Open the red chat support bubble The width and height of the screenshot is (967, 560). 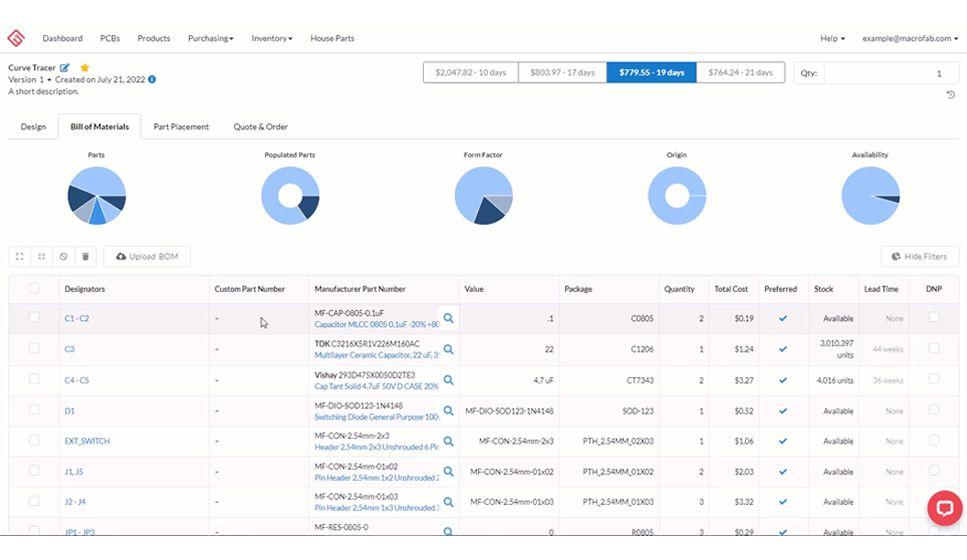943,507
